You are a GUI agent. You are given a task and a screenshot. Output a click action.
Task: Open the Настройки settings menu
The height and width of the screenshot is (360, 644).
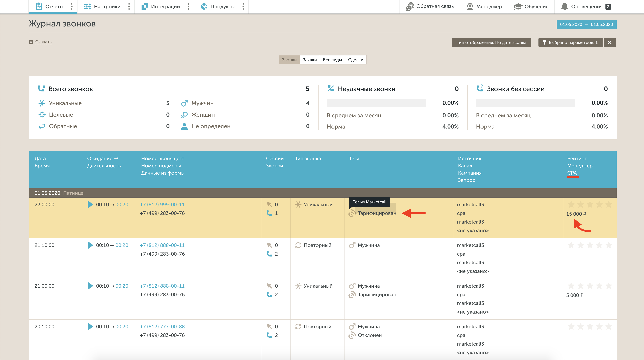(x=102, y=6)
